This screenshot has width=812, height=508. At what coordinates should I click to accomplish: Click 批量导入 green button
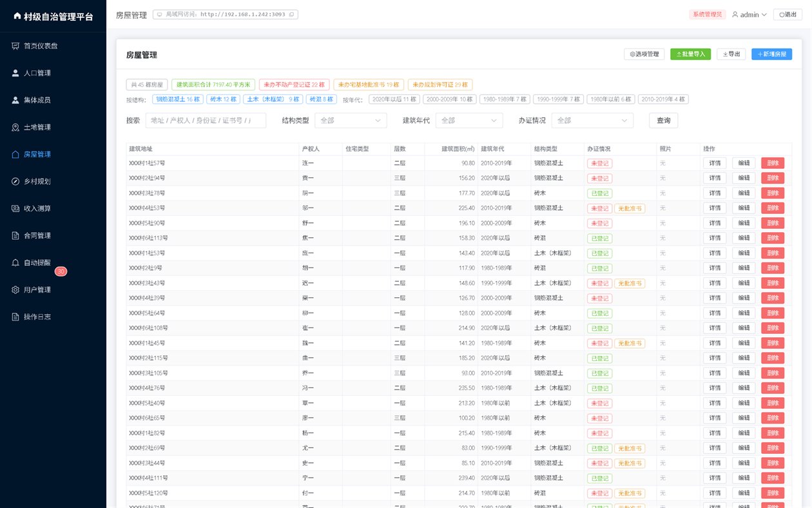(x=690, y=54)
